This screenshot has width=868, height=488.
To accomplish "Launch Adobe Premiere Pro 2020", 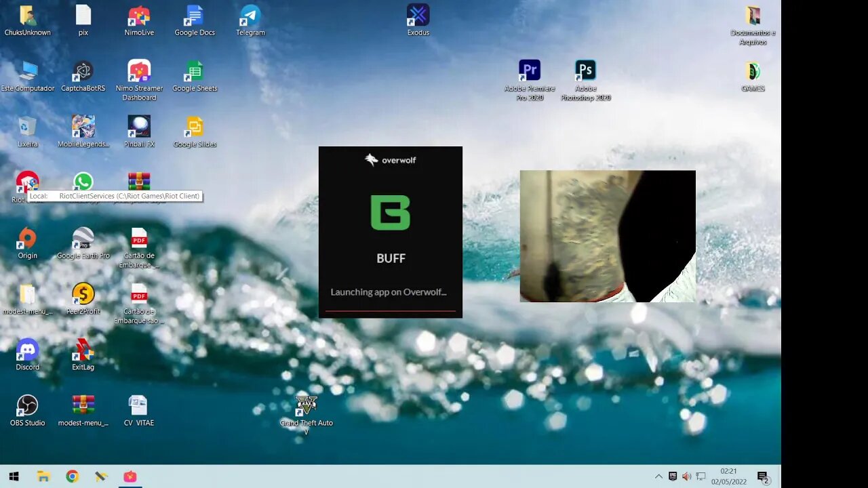I will pos(530,81).
